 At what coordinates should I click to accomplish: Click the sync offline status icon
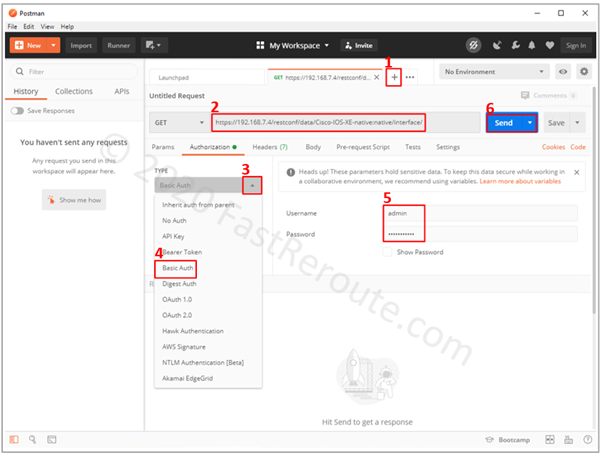(x=473, y=45)
